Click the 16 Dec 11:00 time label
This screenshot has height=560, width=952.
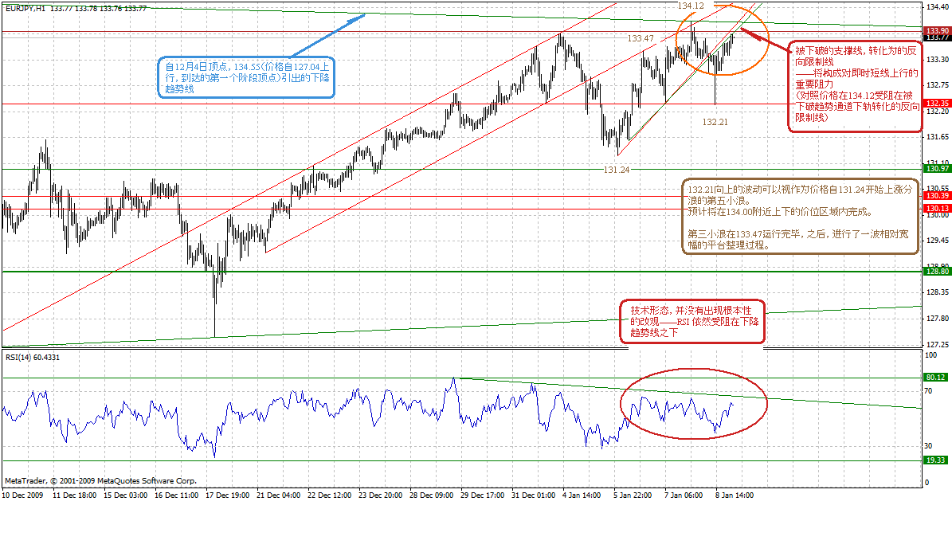pyautogui.click(x=176, y=495)
